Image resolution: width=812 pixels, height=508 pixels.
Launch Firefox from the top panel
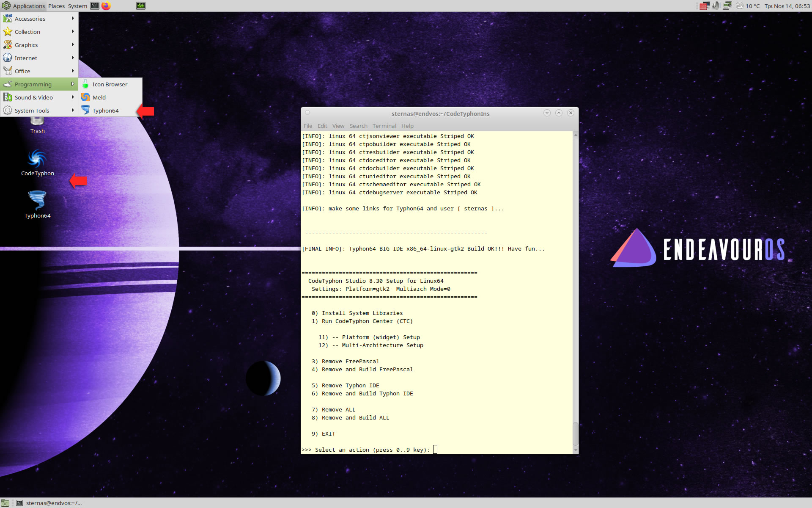(106, 6)
